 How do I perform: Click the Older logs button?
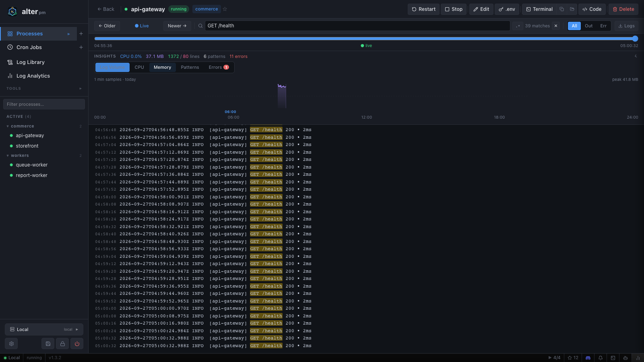pos(107,26)
